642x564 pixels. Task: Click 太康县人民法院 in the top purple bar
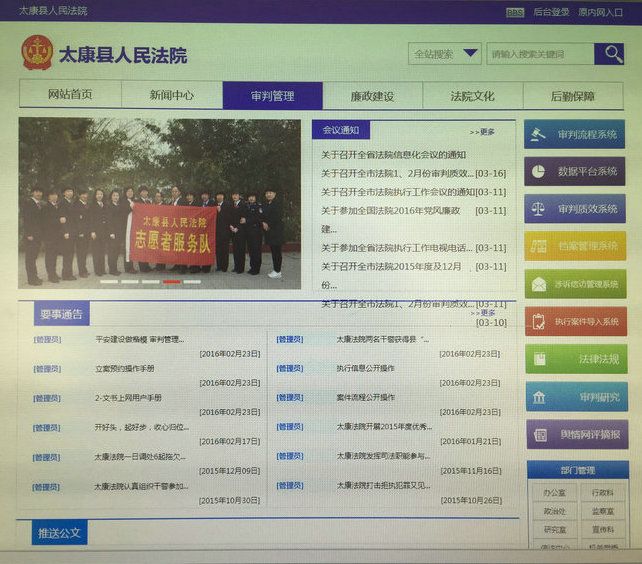pos(53,11)
